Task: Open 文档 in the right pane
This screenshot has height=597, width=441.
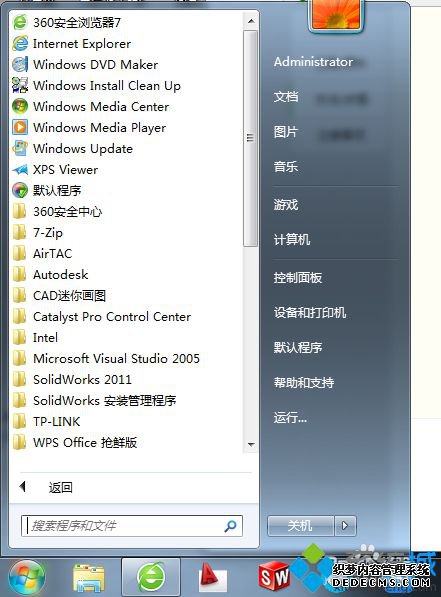Action: 286,96
